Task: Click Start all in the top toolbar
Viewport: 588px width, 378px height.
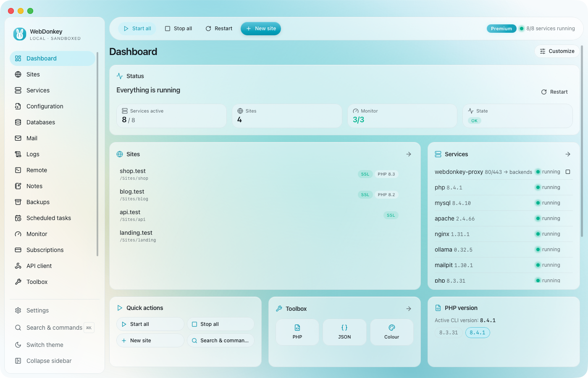Action: click(137, 29)
